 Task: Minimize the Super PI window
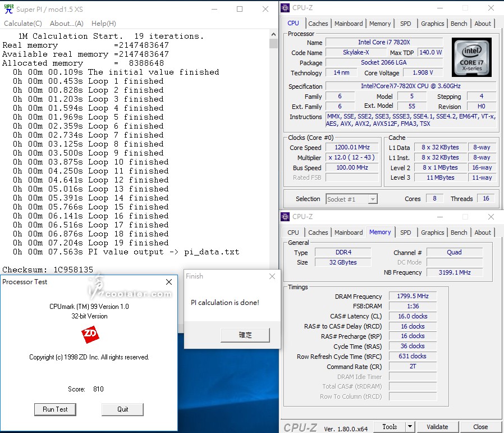pos(214,9)
